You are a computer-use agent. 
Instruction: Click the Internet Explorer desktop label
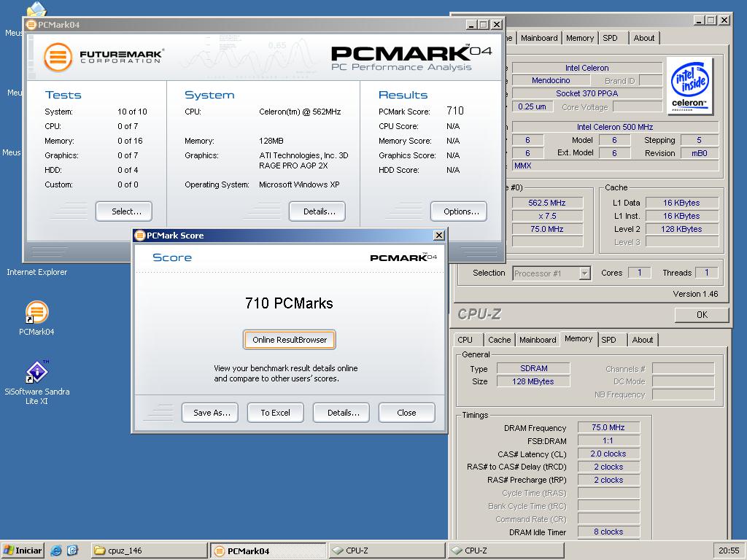coord(36,273)
